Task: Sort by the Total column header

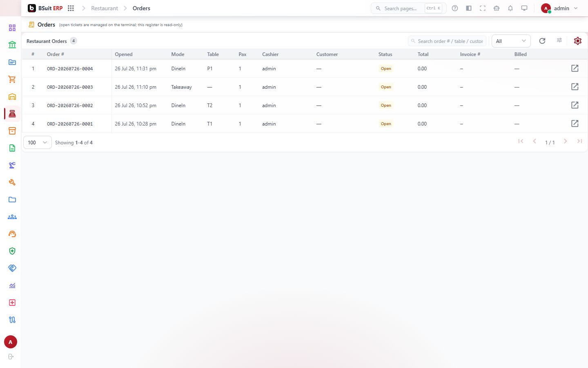Action: [x=423, y=54]
